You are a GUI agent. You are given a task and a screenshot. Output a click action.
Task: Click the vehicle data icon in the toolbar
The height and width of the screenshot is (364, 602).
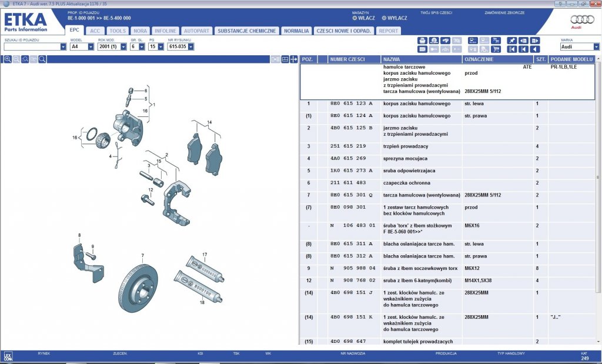[473, 41]
